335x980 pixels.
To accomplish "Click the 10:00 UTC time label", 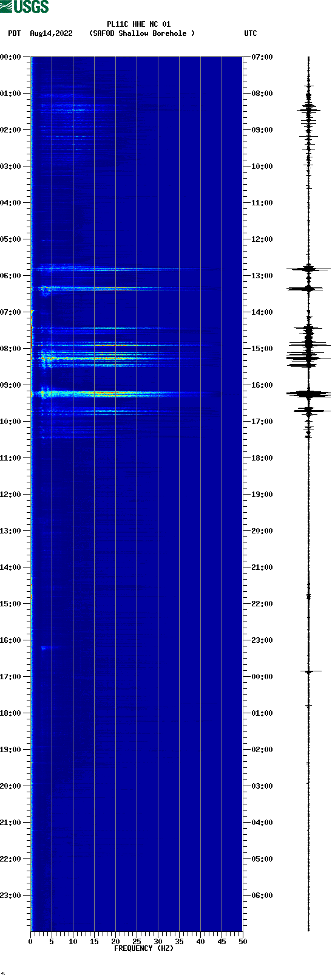I will point(262,166).
